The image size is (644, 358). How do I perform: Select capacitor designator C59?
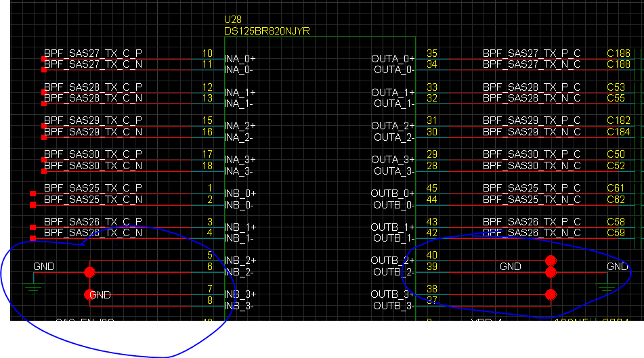point(616,233)
